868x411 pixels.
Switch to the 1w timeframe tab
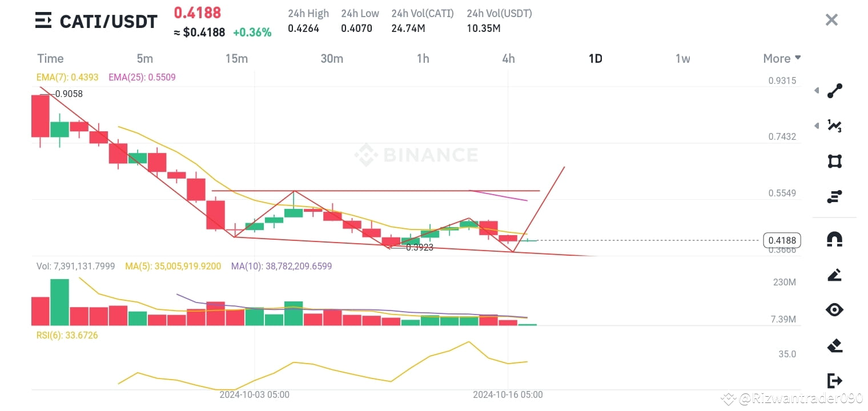[683, 58]
